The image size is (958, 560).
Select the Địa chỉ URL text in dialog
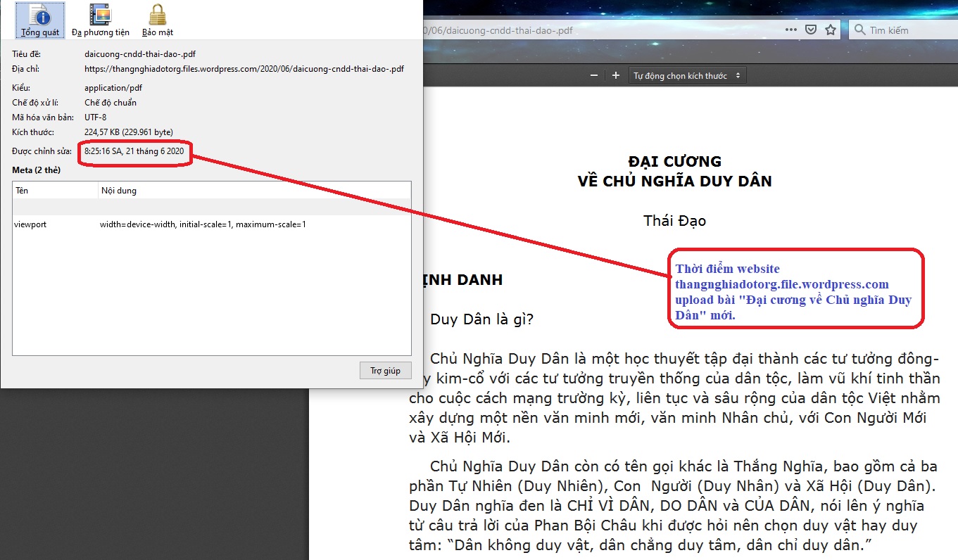244,69
